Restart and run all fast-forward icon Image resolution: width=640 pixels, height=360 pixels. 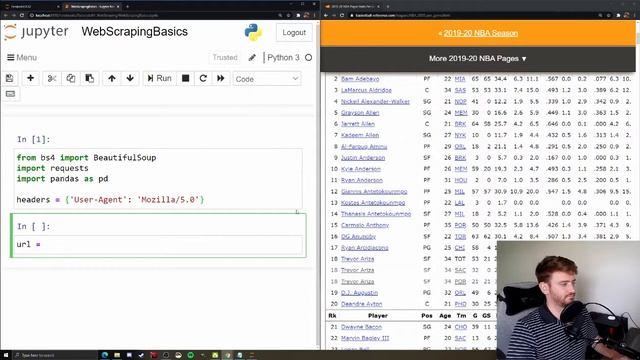221,78
